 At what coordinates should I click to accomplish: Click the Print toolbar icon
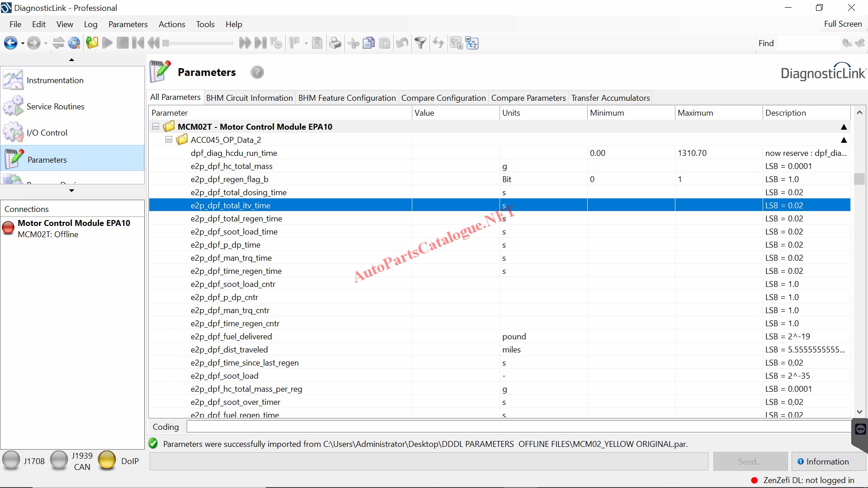[x=335, y=43]
